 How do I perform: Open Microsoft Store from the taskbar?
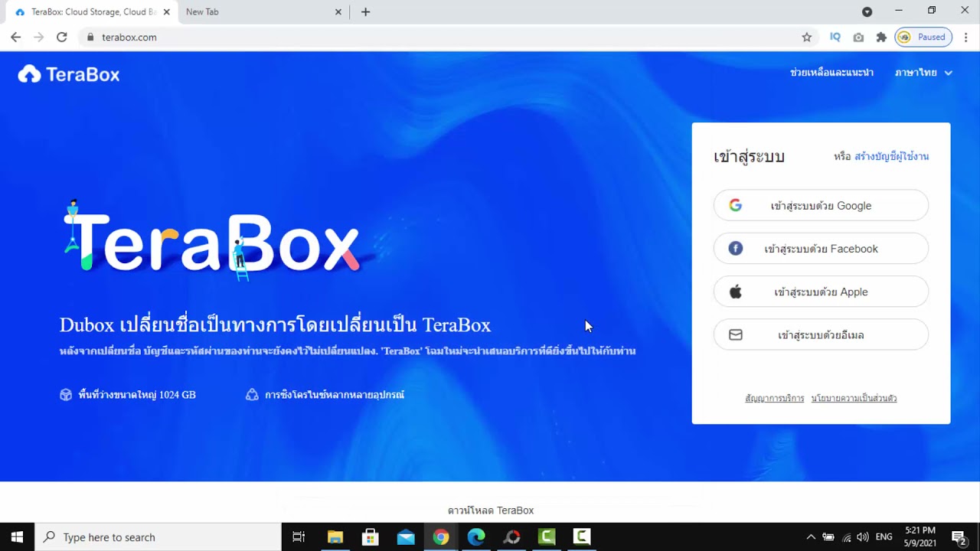(x=370, y=537)
